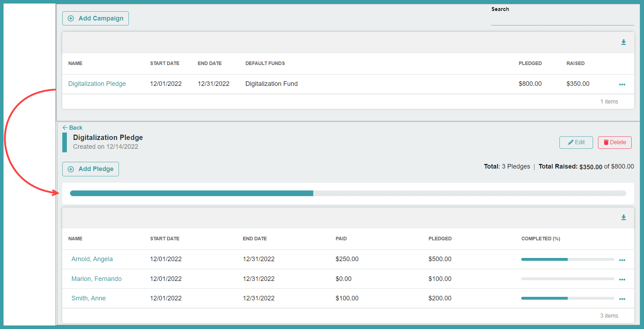Sort pledges by COMPLETED (%) header
The height and width of the screenshot is (329, 644).
pyautogui.click(x=541, y=239)
